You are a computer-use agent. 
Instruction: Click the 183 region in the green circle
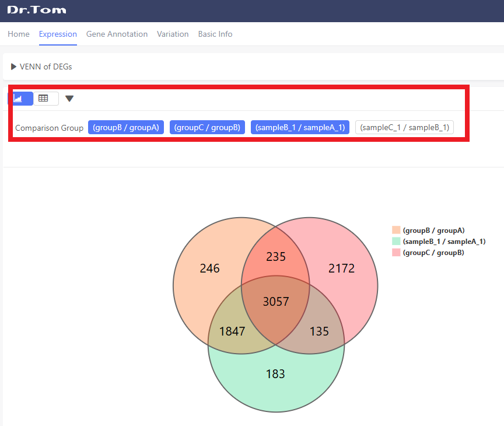[275, 373]
